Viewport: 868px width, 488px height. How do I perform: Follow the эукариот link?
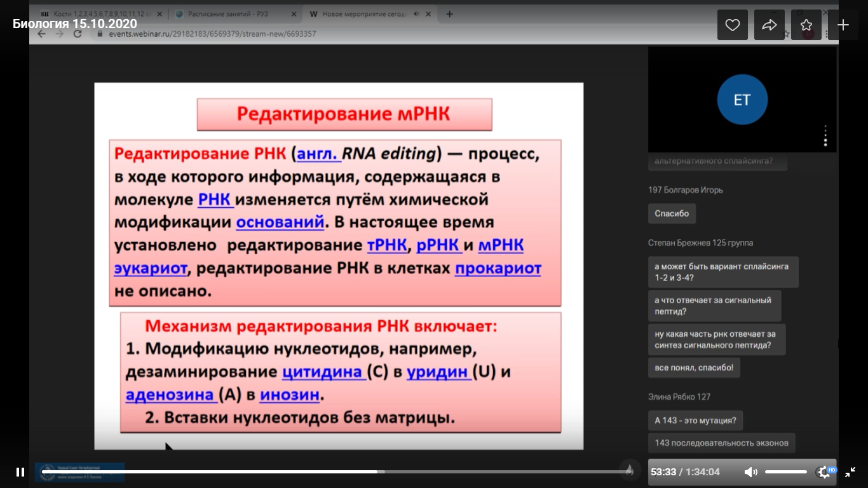click(151, 269)
